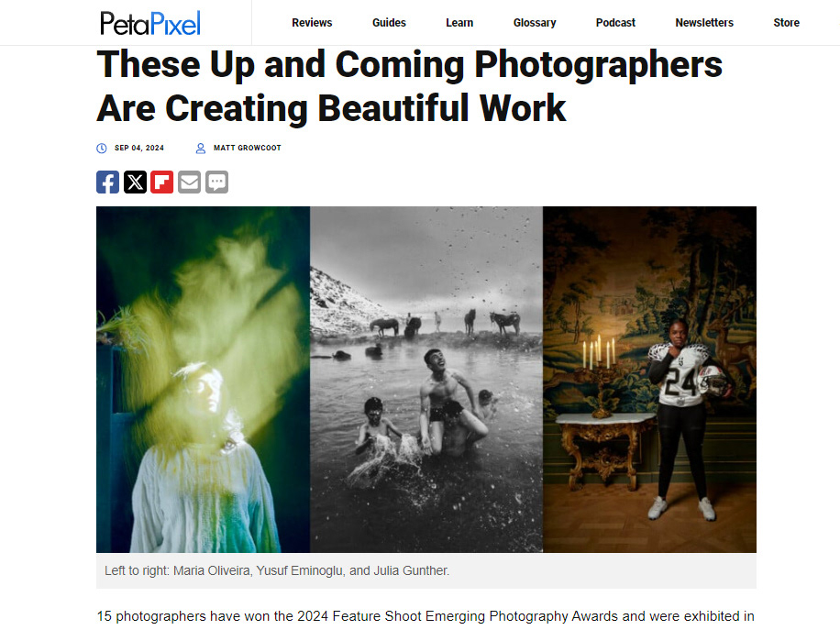Open the Newsletters page
This screenshot has height=630, width=840.
[704, 23]
